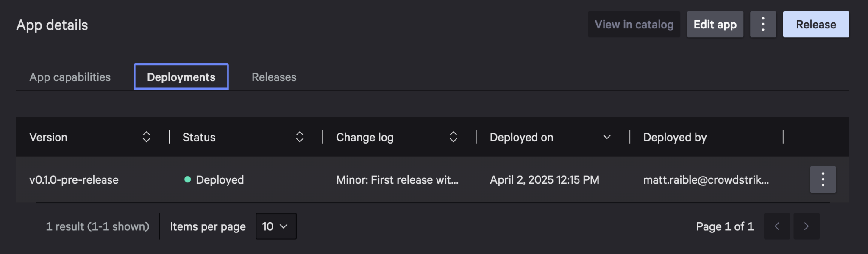The width and height of the screenshot is (868, 254).
Task: Switch to the Releases tab
Action: pyautogui.click(x=274, y=77)
